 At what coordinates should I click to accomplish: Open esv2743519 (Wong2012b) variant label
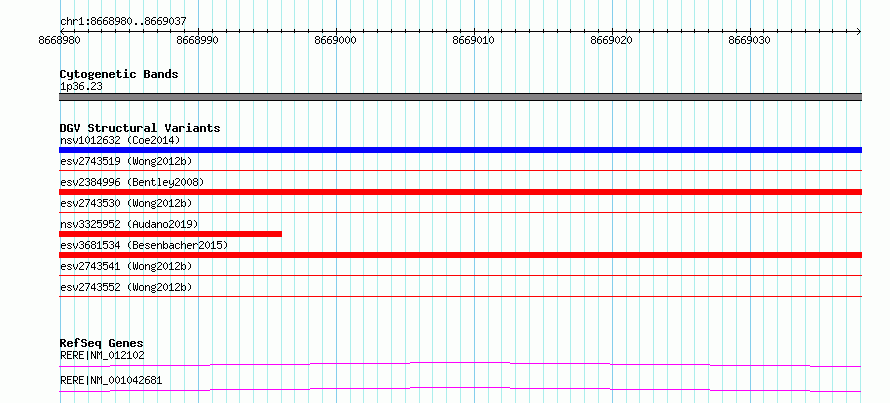[x=126, y=161]
